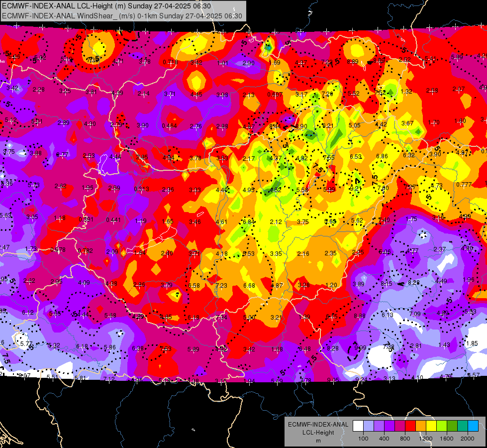Screen dimensions: 487x448
Task: Click the wind shear value 0.777
Action: point(464,184)
